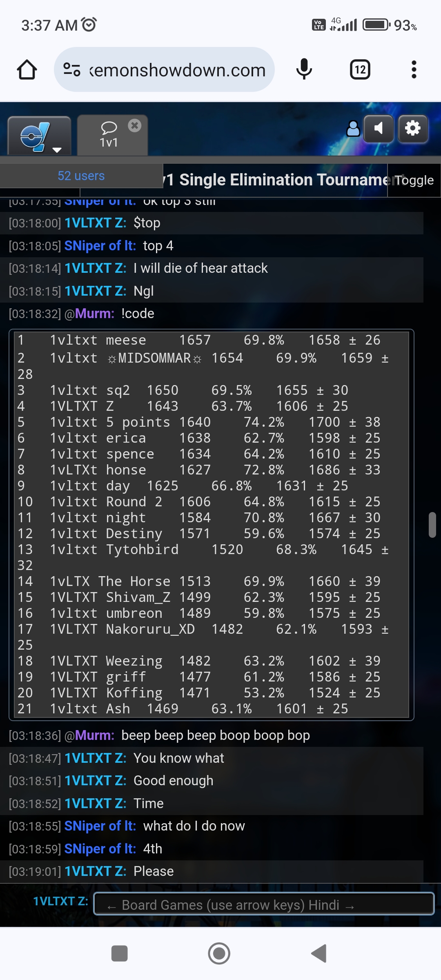
Task: Click the chat scrollbar thumb
Action: (x=432, y=525)
